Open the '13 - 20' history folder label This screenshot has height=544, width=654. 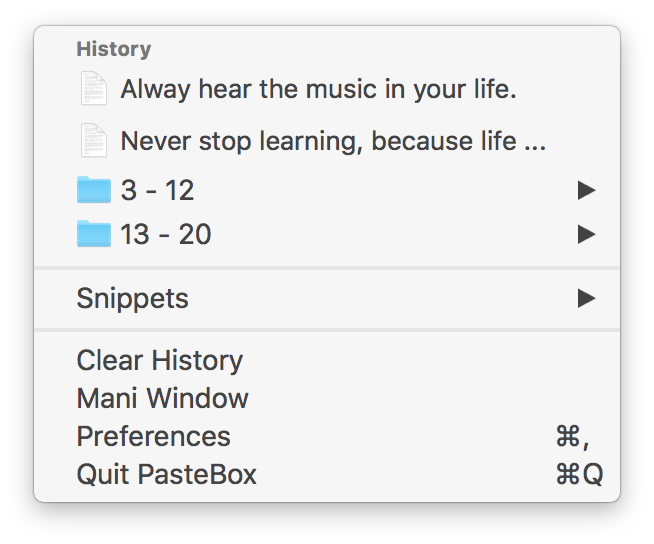point(166,235)
